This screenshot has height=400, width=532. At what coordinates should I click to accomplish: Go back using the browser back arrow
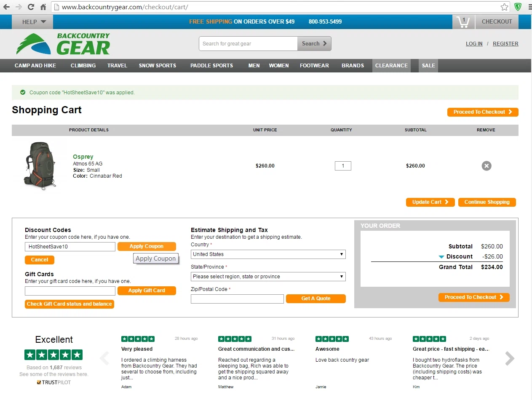(6, 7)
